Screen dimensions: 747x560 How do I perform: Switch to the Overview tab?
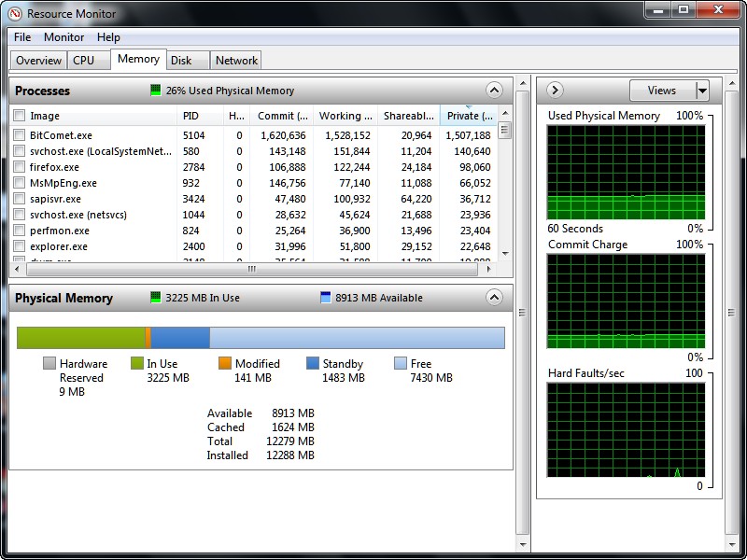[x=38, y=61]
